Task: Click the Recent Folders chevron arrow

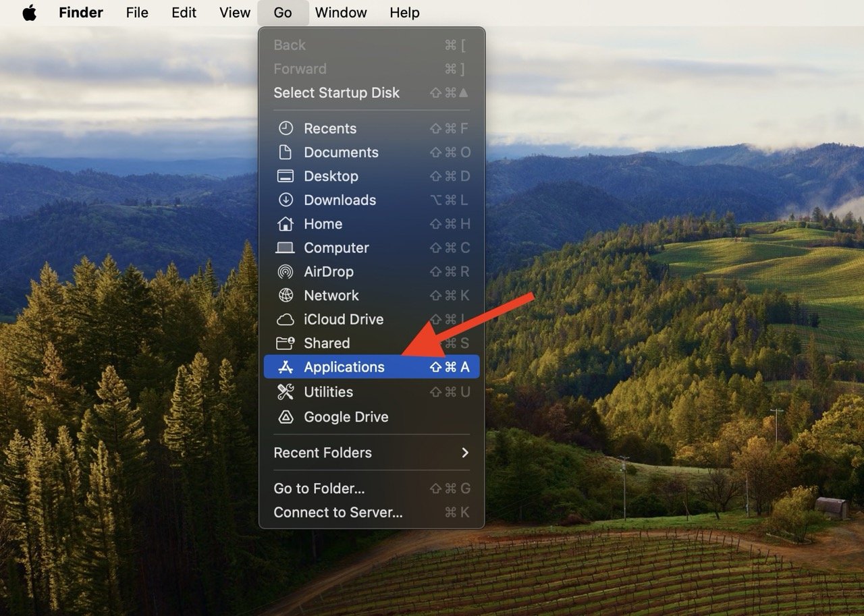Action: coord(465,453)
